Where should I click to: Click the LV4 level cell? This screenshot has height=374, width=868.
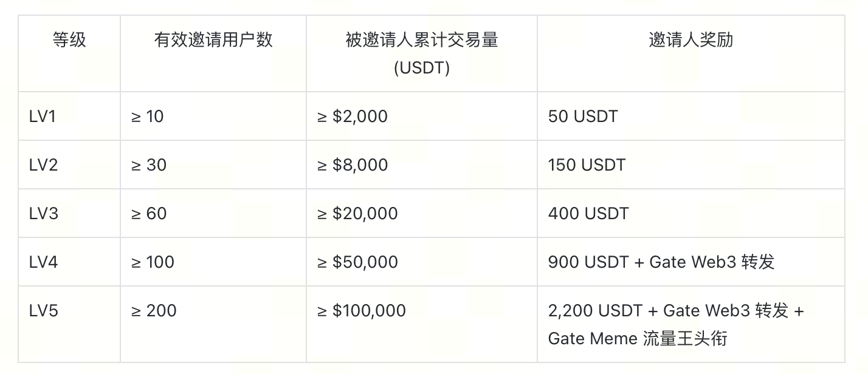(x=43, y=262)
